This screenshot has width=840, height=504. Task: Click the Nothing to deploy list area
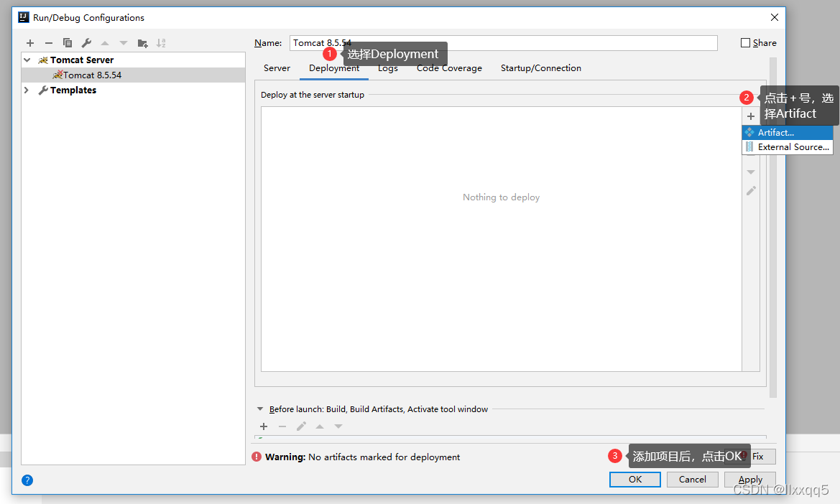click(502, 238)
